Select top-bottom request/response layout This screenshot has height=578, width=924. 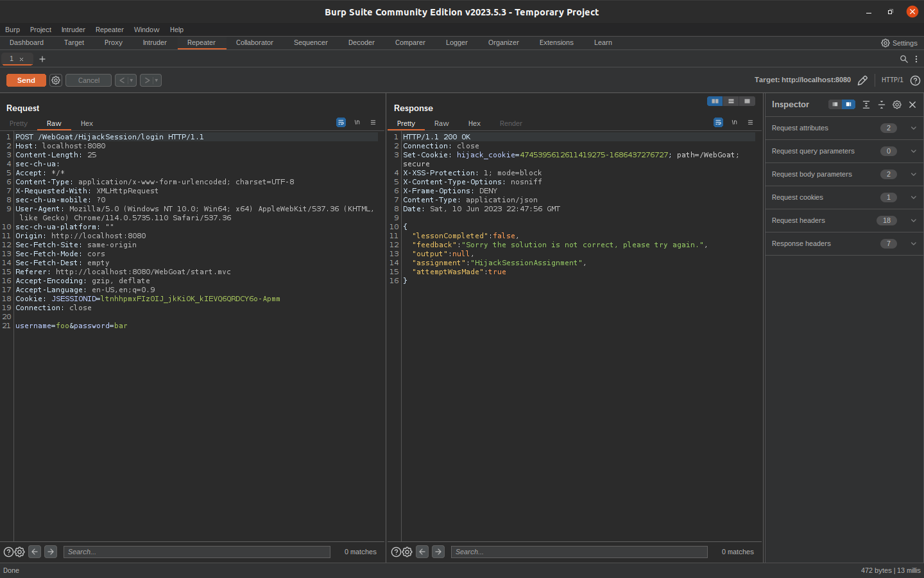[731, 101]
